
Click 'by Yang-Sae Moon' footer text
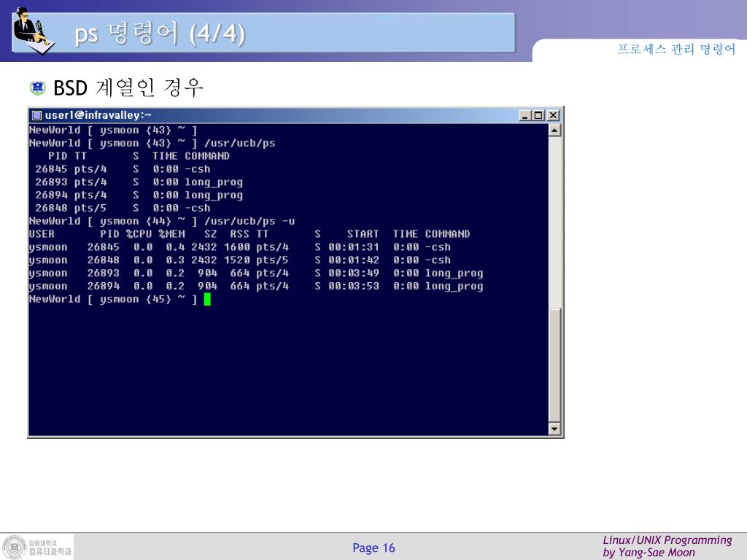pos(649,553)
